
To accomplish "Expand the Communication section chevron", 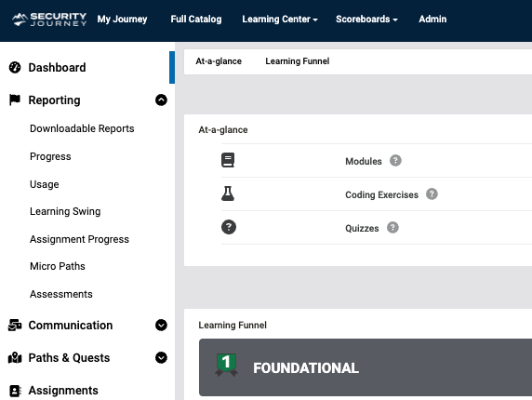I will pyautogui.click(x=161, y=325).
